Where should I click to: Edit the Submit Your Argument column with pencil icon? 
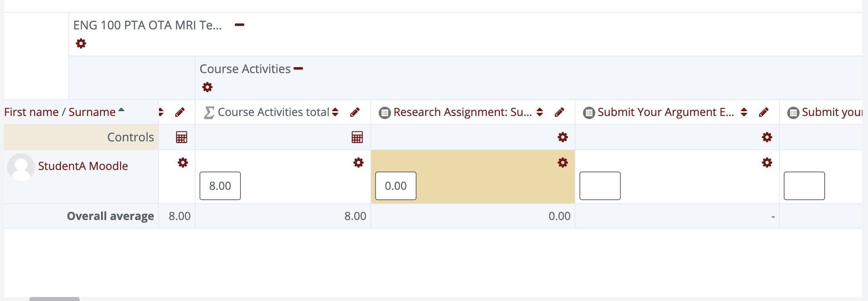point(764,112)
